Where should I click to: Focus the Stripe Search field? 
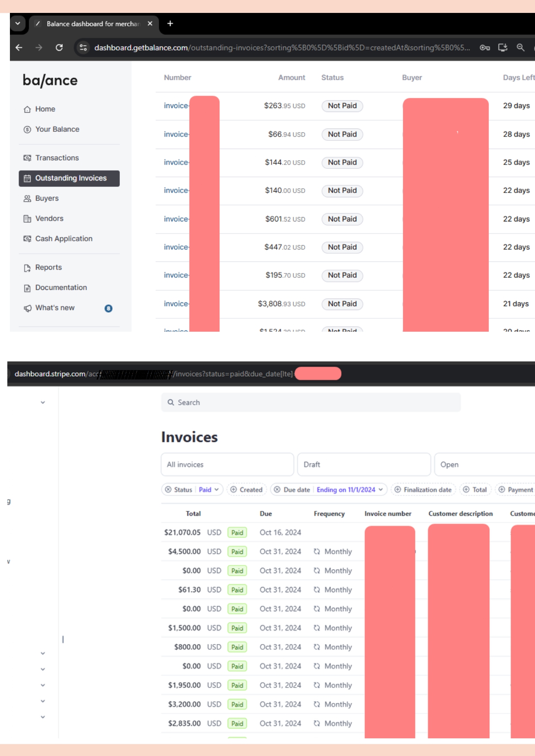coord(311,402)
